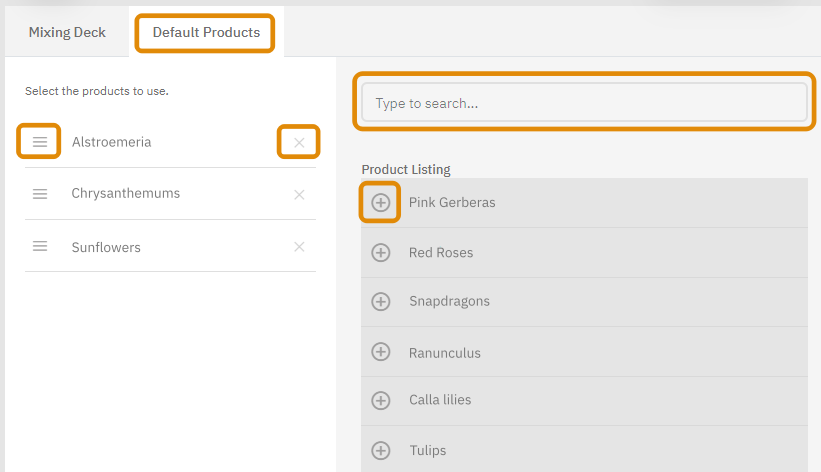Focus the Type to search field
The height and width of the screenshot is (472, 821).
584,102
